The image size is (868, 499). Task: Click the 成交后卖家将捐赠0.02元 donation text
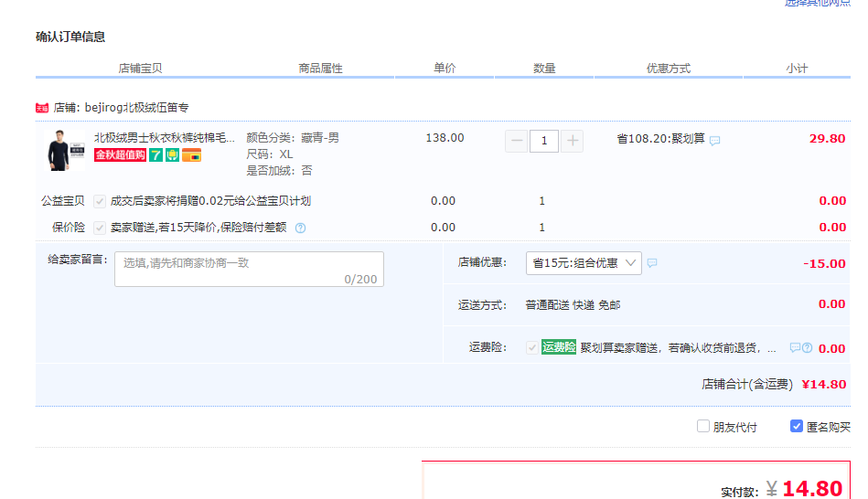click(210, 201)
